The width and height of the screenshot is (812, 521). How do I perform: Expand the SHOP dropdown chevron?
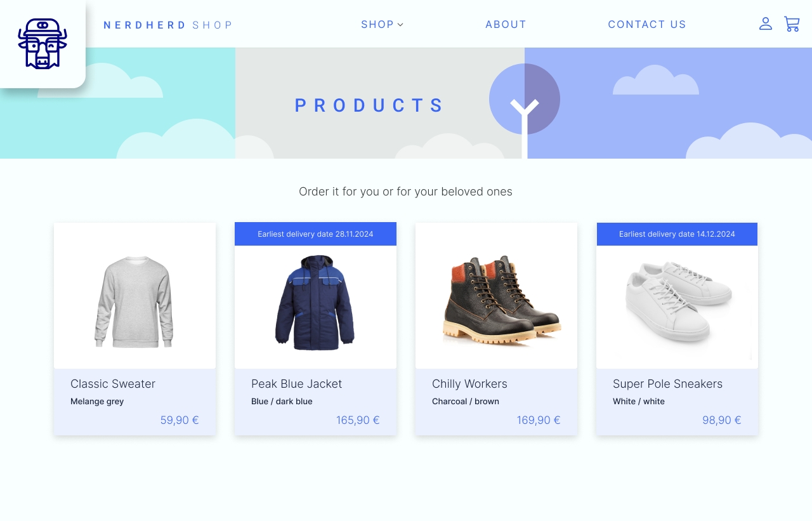point(400,25)
